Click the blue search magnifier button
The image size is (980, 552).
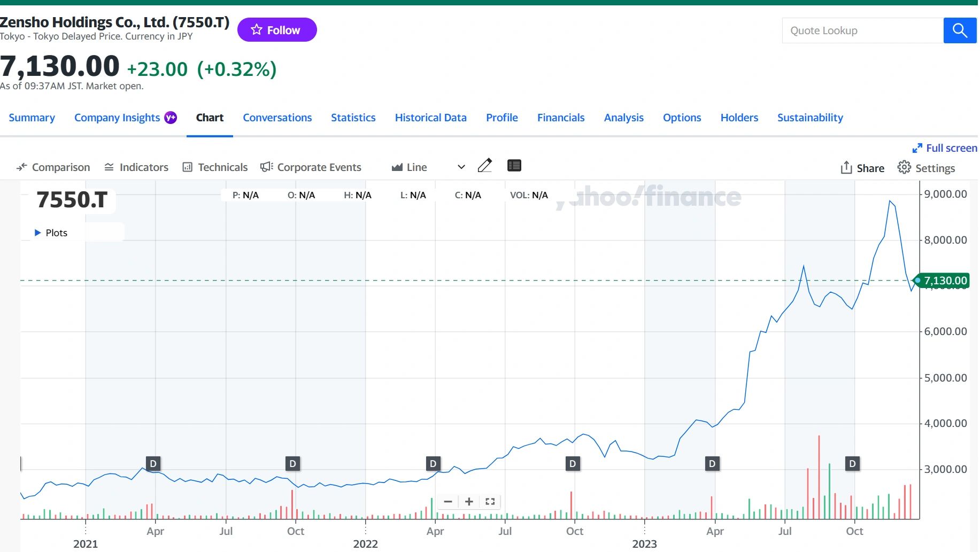click(x=960, y=30)
